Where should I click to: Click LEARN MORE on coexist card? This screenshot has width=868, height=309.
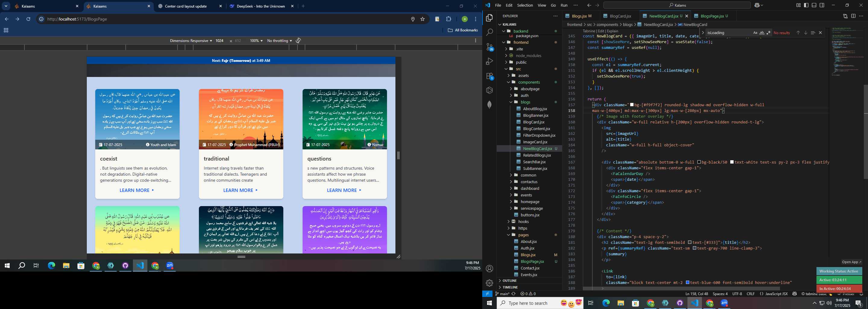coord(137,190)
